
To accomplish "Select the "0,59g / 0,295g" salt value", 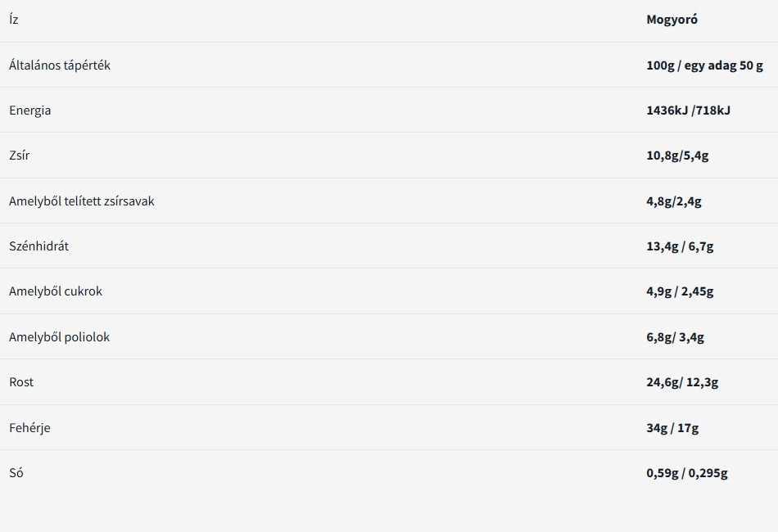I will tap(687, 473).
